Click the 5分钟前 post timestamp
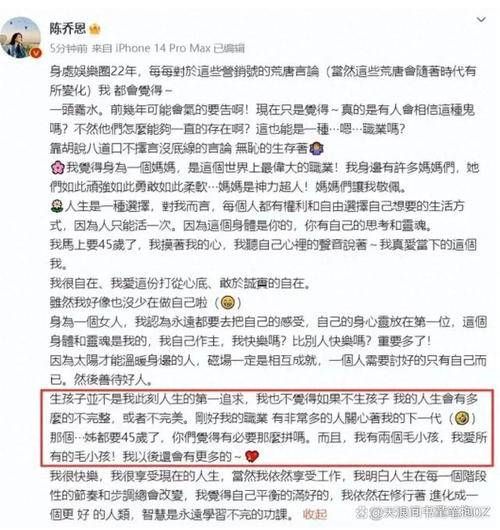Image resolution: width=500 pixels, height=530 pixels. (x=69, y=48)
